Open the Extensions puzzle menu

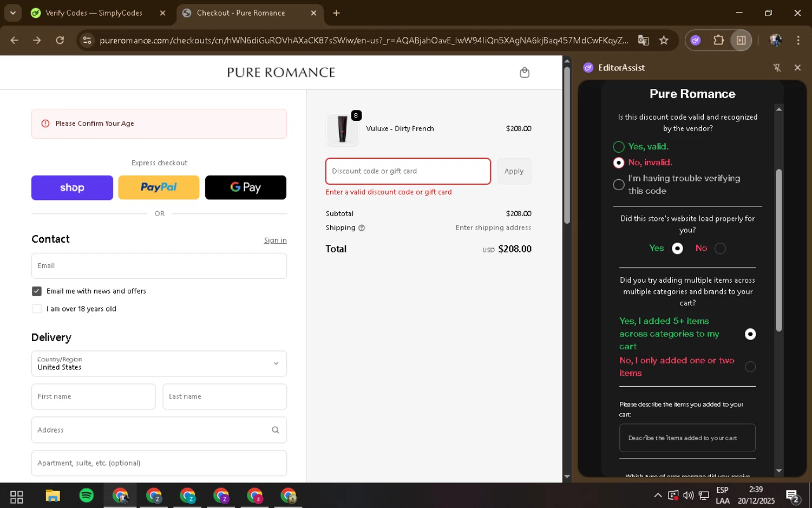tap(718, 40)
